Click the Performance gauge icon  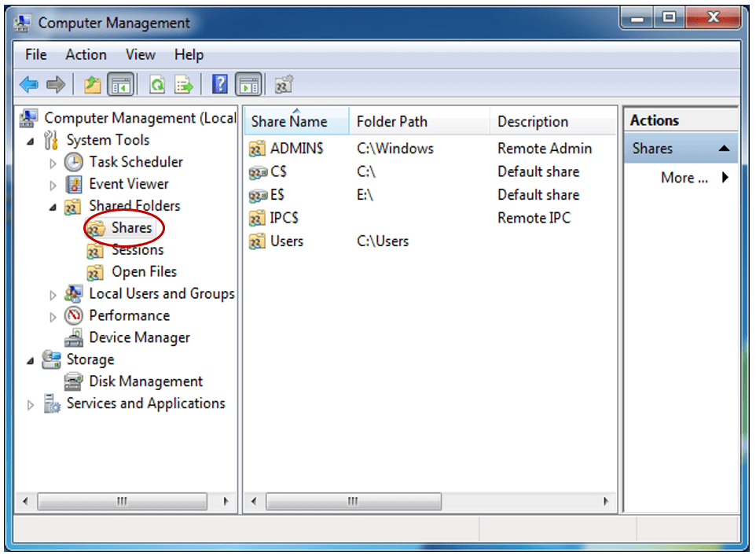tap(73, 315)
